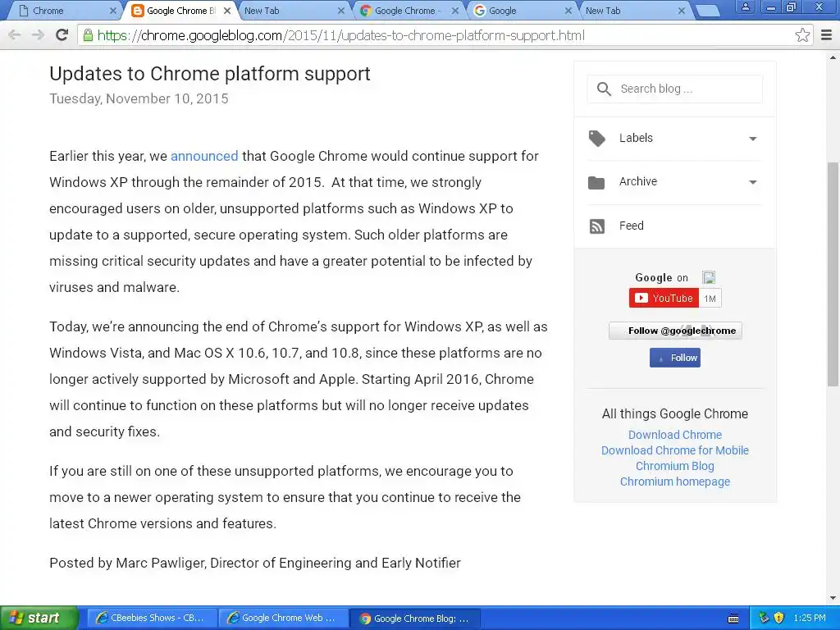
Task: Click the blue Follow button
Action: click(675, 358)
